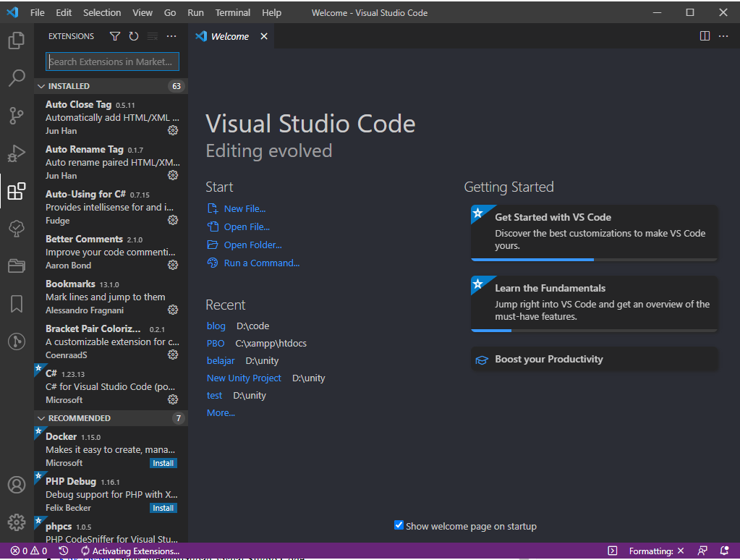Open the Bookmarks sidebar icon
This screenshot has width=740, height=560.
point(17,304)
